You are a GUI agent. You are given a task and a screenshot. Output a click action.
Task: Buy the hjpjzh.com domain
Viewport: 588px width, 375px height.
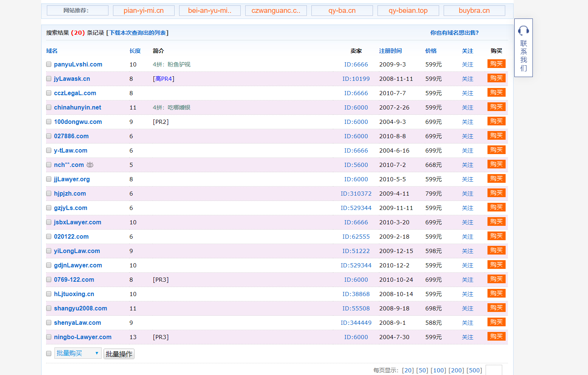click(496, 193)
